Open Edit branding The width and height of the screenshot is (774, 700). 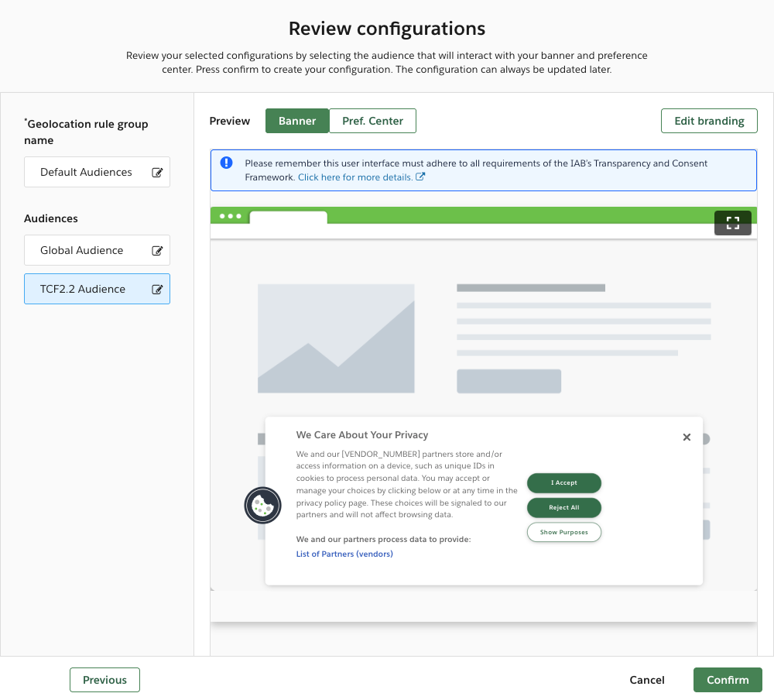pyautogui.click(x=709, y=121)
